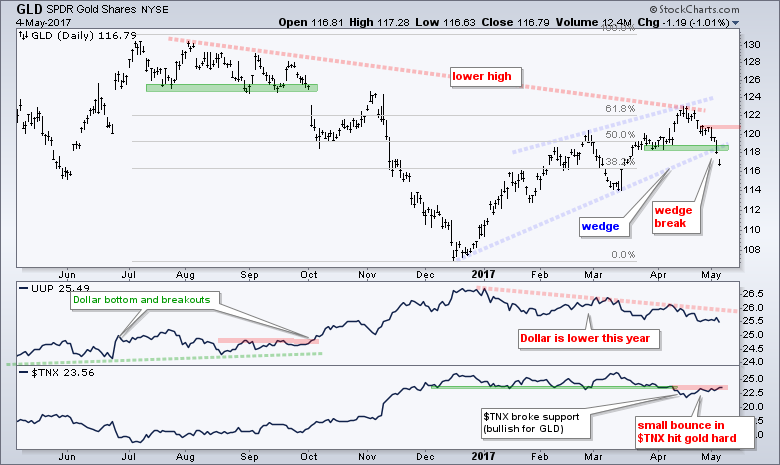Click the SPDR Gold Shares NYSE name
Viewport: 780px width, 465px height.
click(x=107, y=9)
